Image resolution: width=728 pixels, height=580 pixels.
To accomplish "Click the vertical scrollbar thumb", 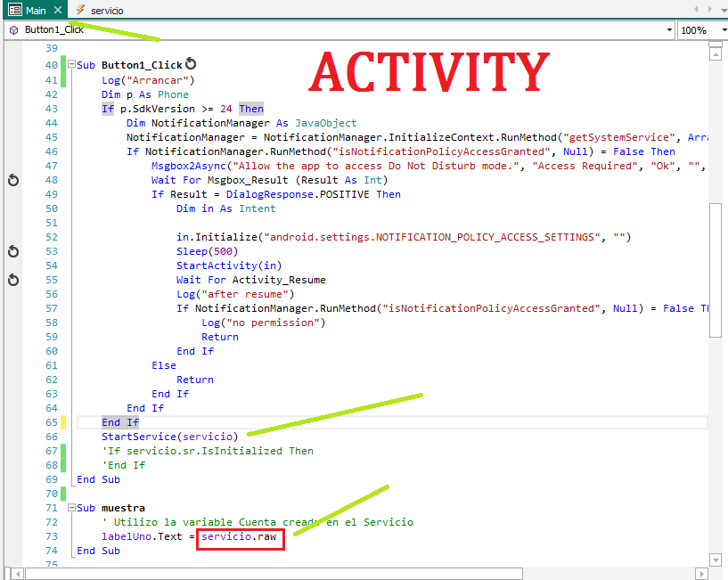I will (x=716, y=270).
